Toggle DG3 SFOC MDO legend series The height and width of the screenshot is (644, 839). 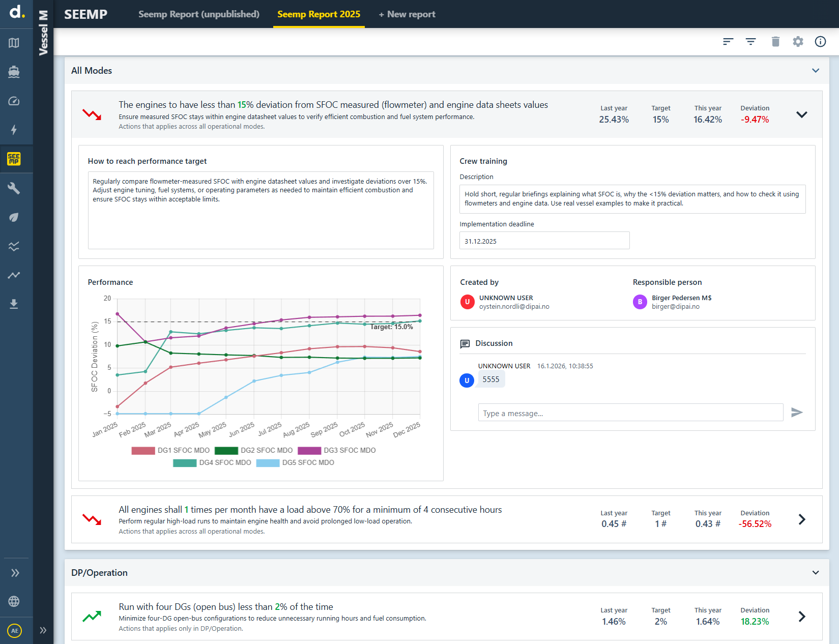(336, 450)
